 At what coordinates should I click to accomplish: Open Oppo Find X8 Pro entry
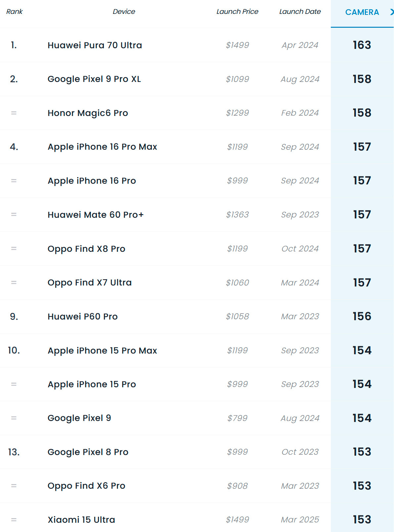click(x=86, y=249)
